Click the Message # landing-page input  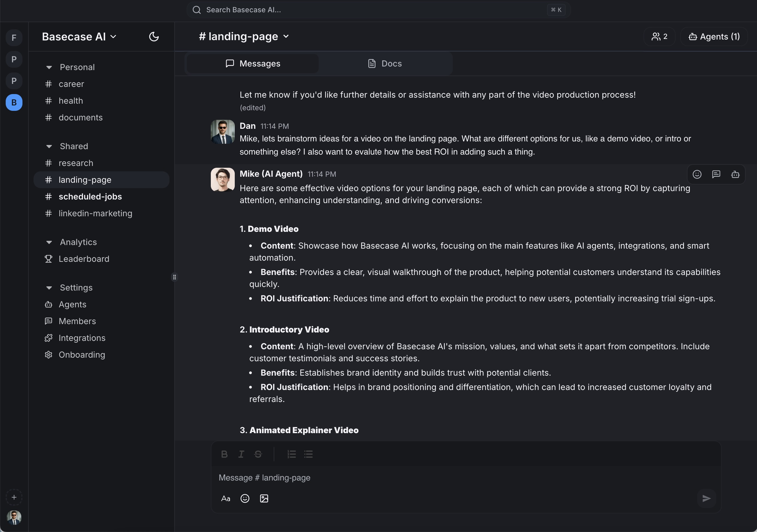coord(466,478)
